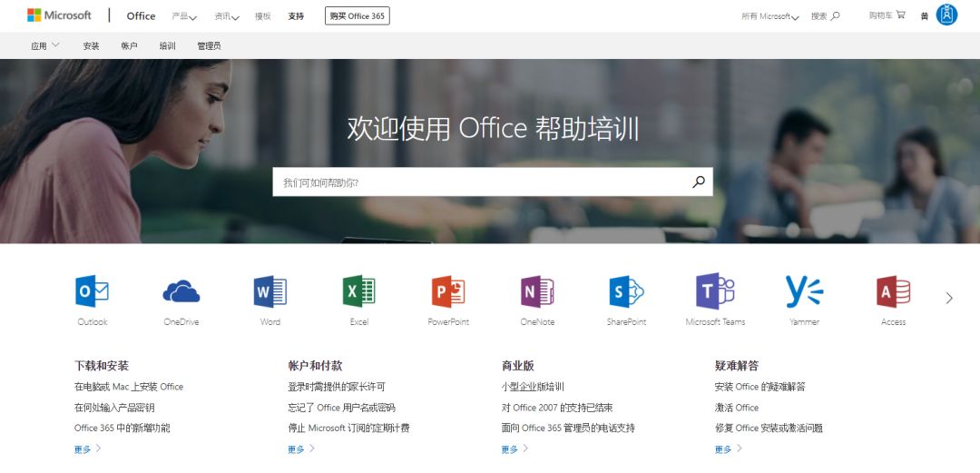Open Office 365 中的新增功能 link
This screenshot has height=473, width=980.
122,428
